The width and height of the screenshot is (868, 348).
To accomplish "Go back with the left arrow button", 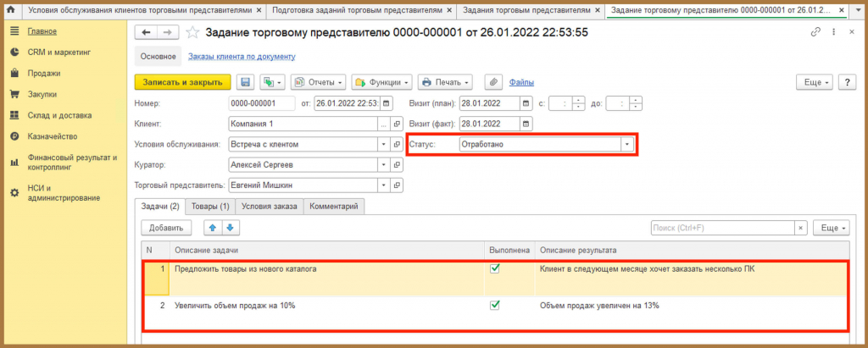I will click(146, 33).
